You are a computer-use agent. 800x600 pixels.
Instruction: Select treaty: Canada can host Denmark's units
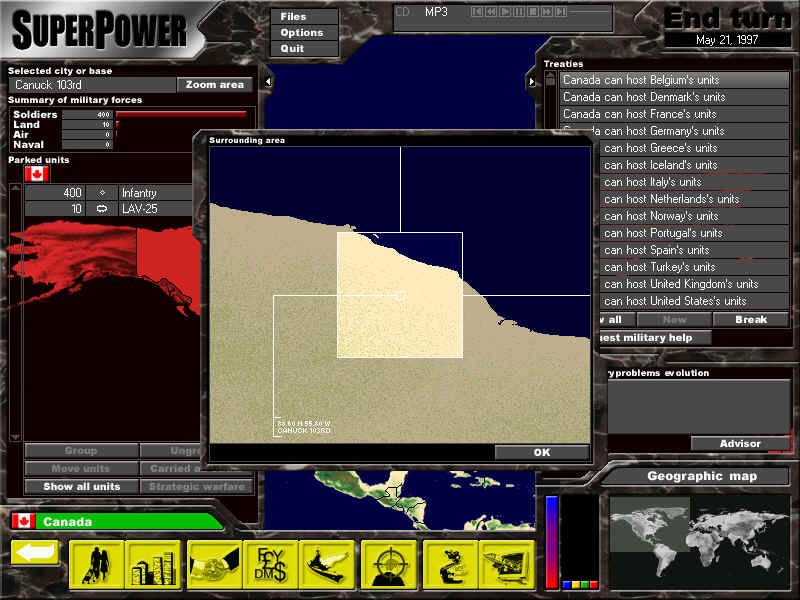674,97
